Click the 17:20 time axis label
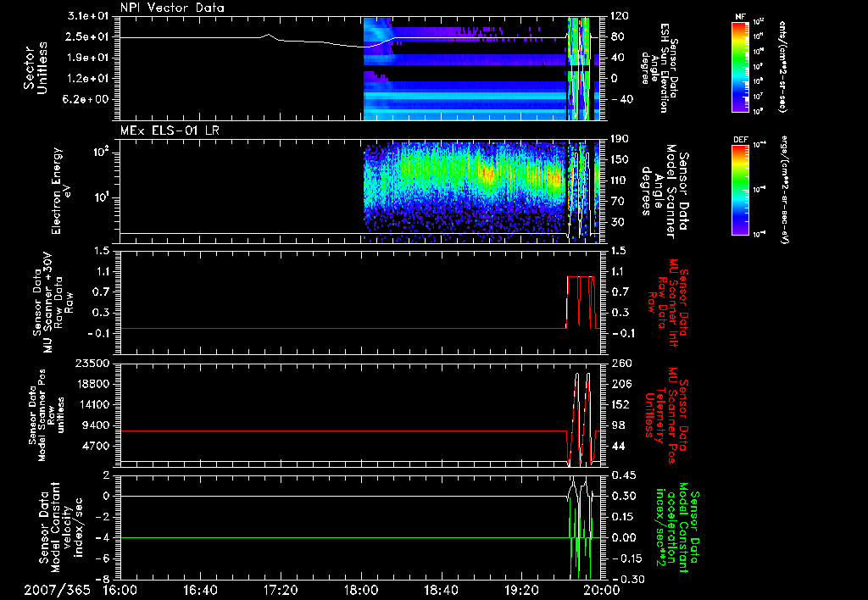The height and width of the screenshot is (600, 868). (x=281, y=590)
